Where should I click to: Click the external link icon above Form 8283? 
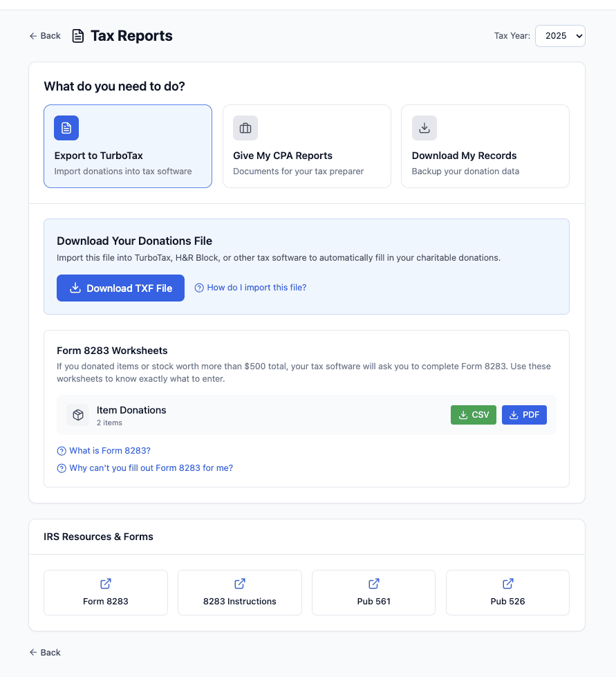click(106, 584)
